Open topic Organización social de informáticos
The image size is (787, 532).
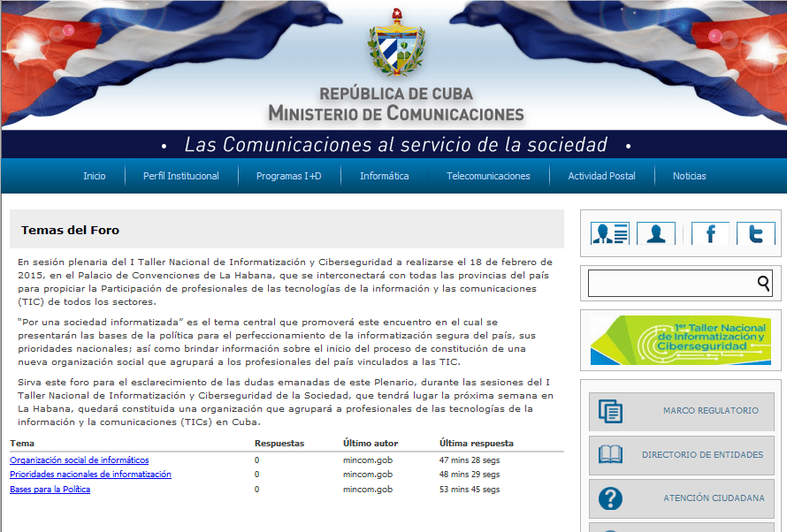pos(80,460)
